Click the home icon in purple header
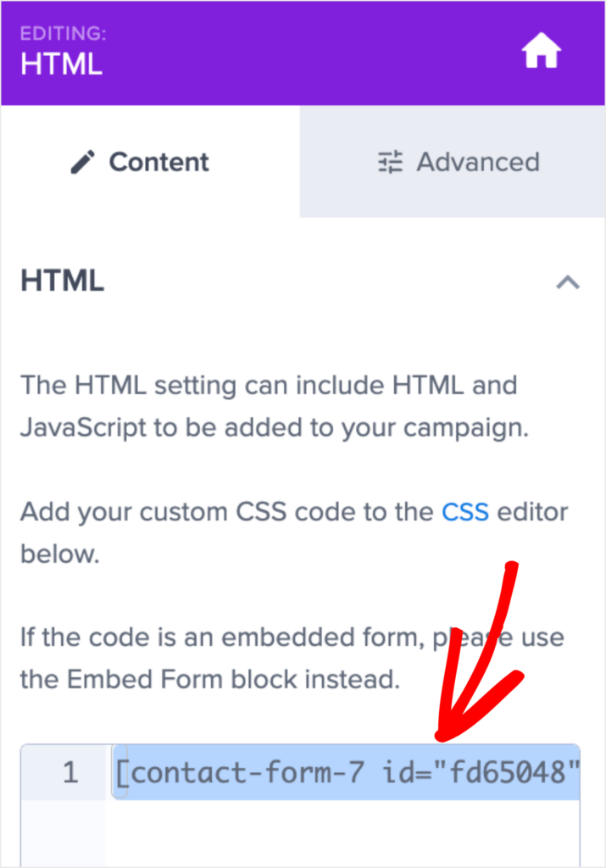Image resolution: width=606 pixels, height=868 pixels. point(542,50)
